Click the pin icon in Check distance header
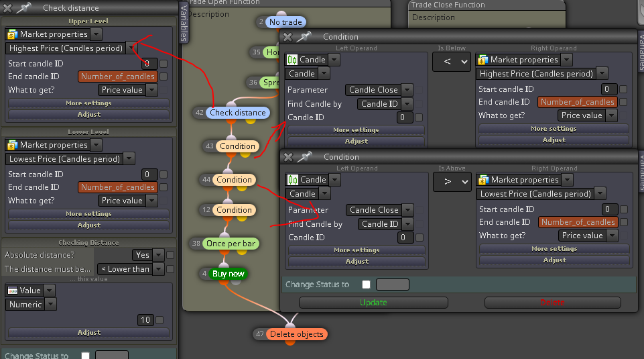The height and width of the screenshot is (359, 644). tap(23, 7)
